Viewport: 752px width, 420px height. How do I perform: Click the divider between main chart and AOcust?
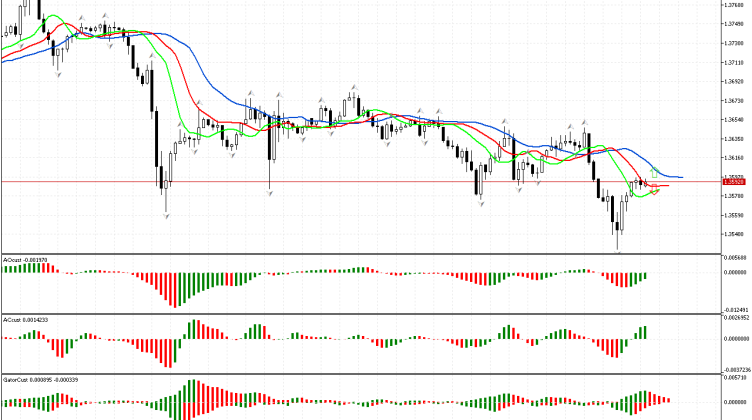(x=360, y=254)
